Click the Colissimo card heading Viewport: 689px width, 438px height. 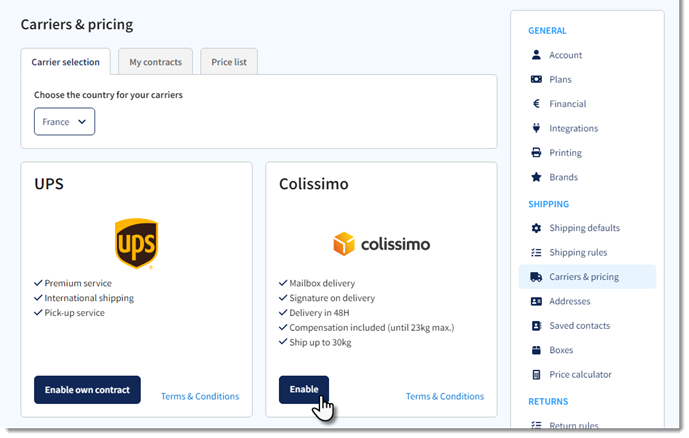click(x=314, y=184)
